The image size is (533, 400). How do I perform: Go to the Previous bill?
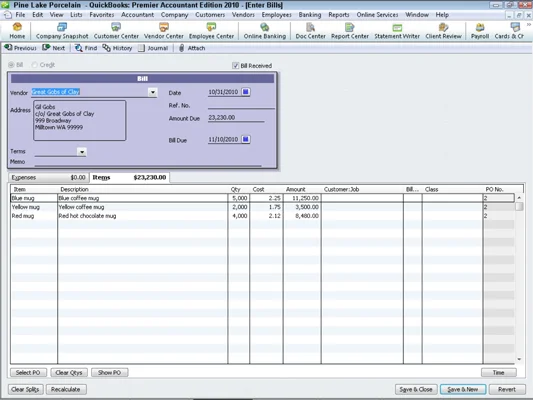[20, 48]
